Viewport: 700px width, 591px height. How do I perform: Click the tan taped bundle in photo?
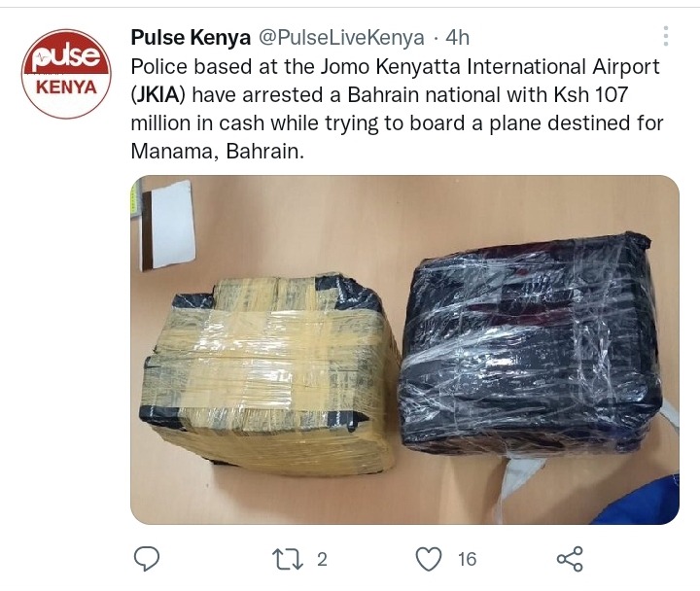pos(270,374)
